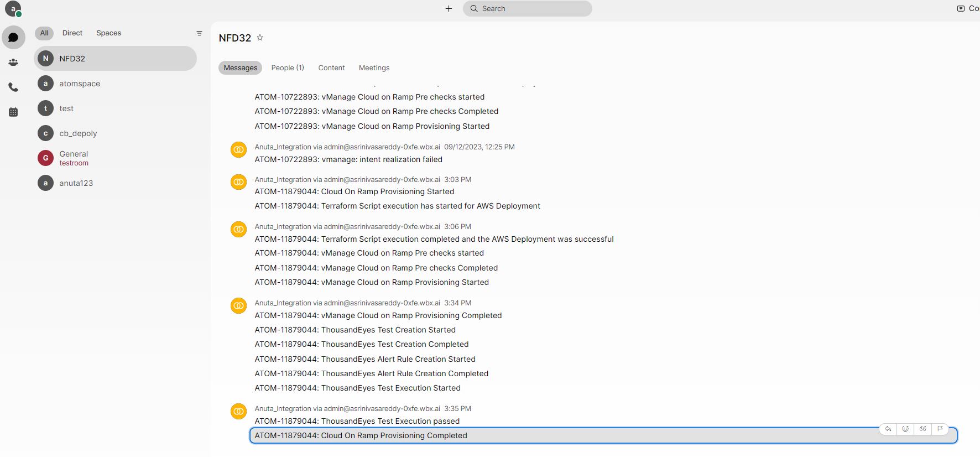980x457 pixels.
Task: Click inside the Search field
Action: 527,8
